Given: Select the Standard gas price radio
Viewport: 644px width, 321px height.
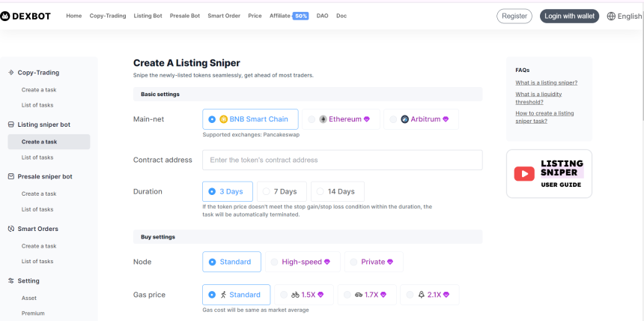Looking at the screenshot, I should (x=212, y=295).
